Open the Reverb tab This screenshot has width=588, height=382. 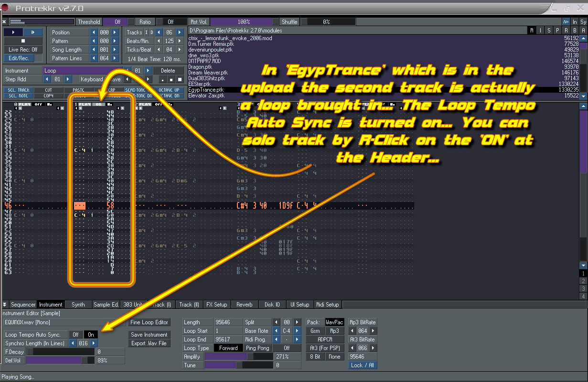tap(245, 304)
